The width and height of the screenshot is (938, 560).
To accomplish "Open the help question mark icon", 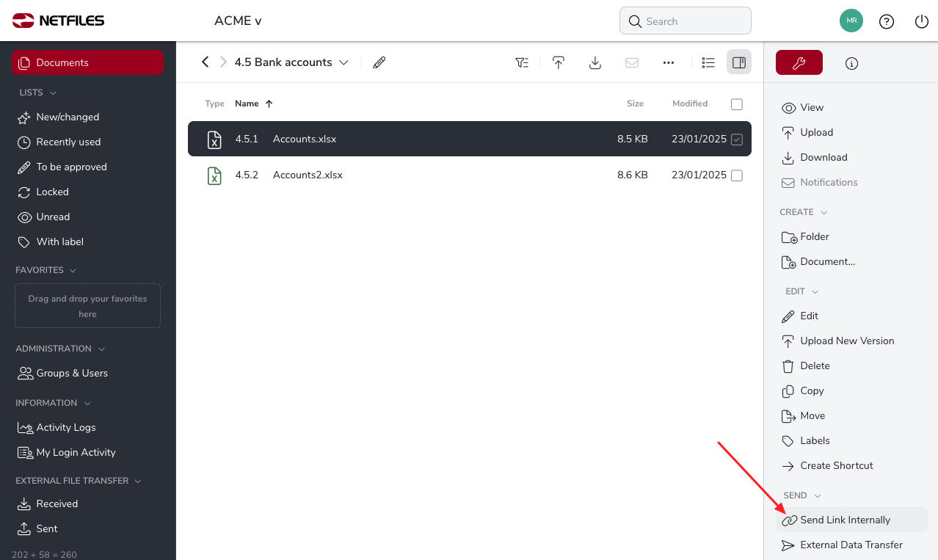I will click(887, 21).
